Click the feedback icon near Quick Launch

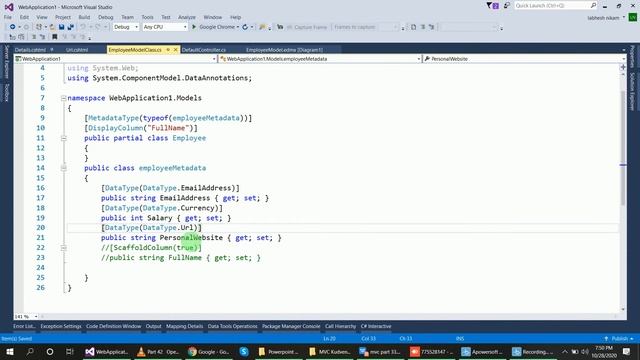coord(507,5)
